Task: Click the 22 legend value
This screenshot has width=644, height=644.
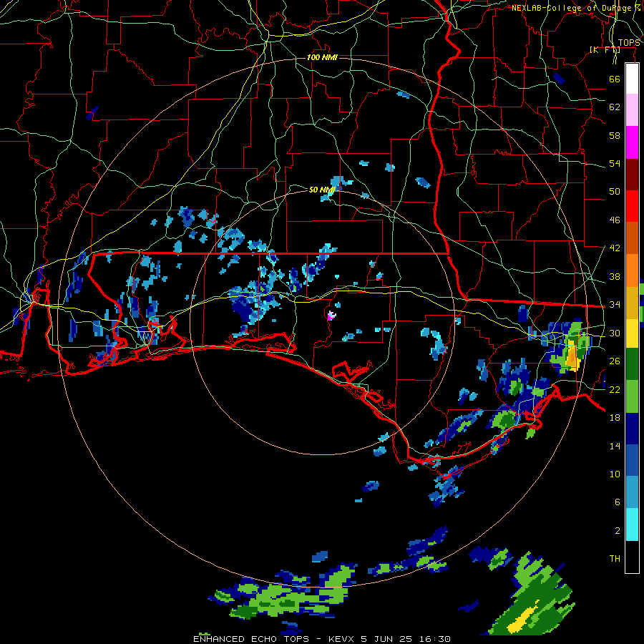Action: tap(615, 389)
